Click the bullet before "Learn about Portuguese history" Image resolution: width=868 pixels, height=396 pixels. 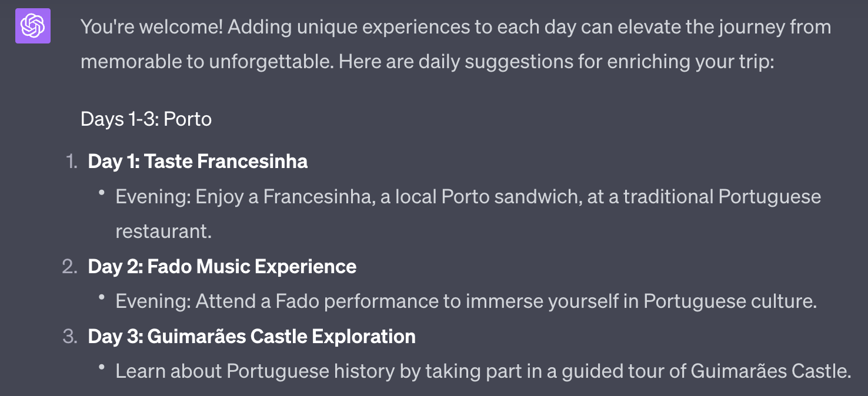(102, 367)
